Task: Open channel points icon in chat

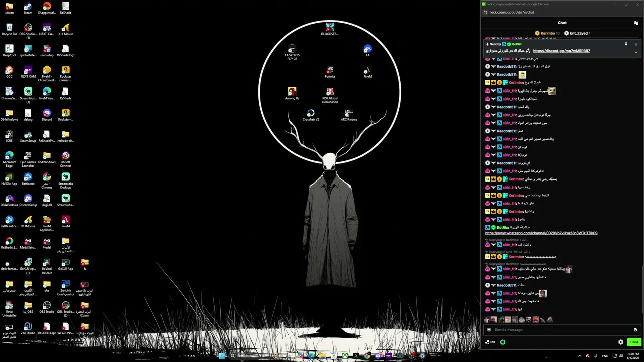Action: (x=490, y=342)
